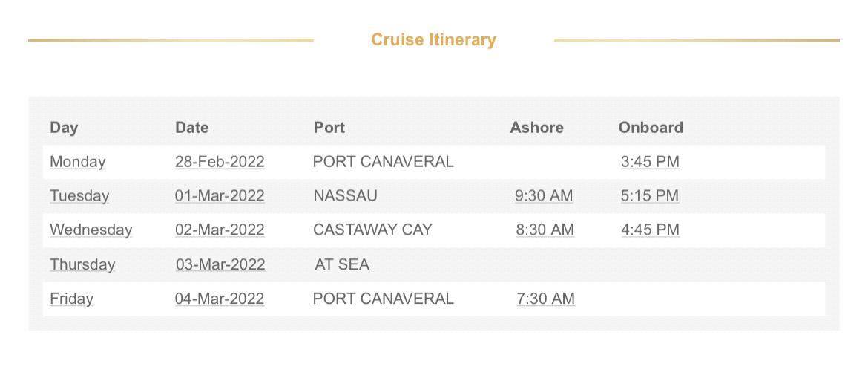Screen dimensions: 868x384
Task: Select the 3:45 PM onboard time
Action: pyautogui.click(x=650, y=162)
